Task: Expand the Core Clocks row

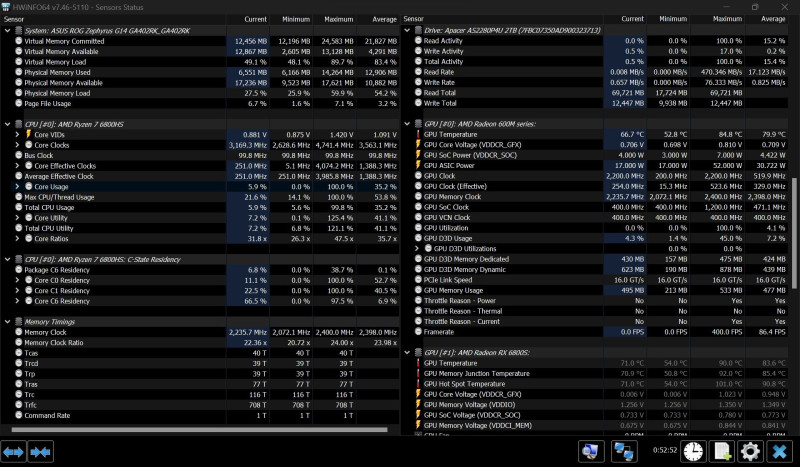Action: pos(18,145)
